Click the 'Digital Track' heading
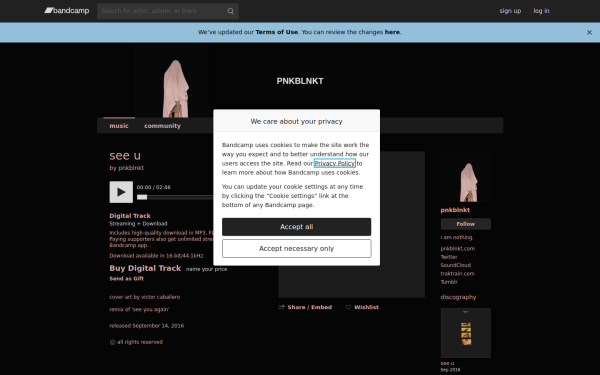 130,216
